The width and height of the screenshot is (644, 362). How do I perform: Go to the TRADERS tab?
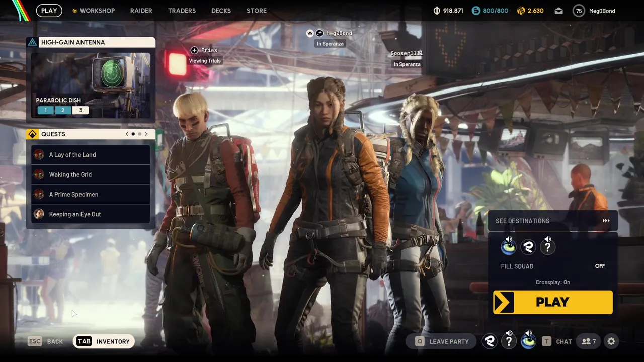click(182, 11)
